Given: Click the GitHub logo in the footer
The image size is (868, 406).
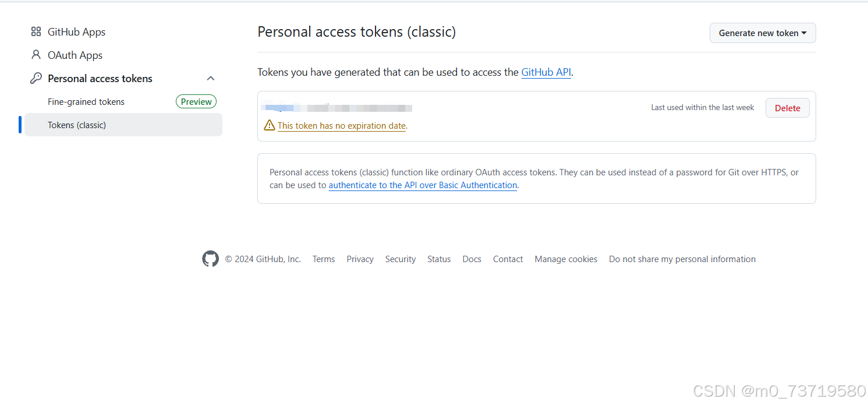Looking at the screenshot, I should click(x=210, y=259).
